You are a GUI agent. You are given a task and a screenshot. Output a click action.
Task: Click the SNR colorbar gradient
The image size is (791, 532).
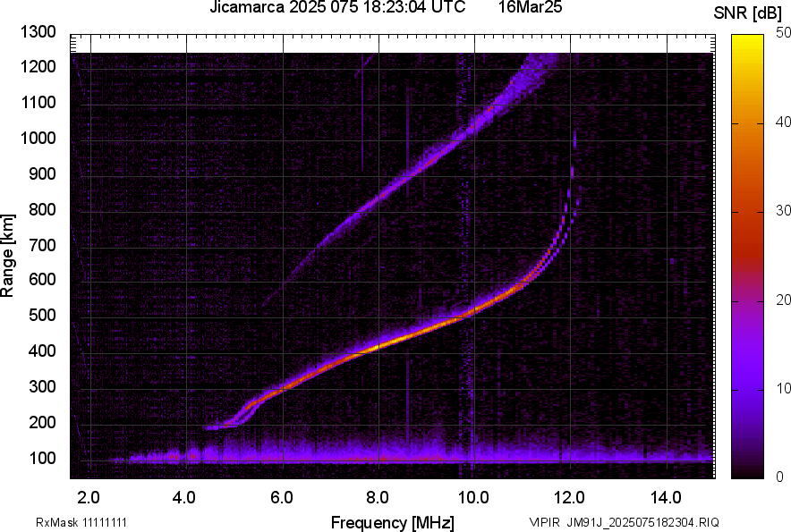click(747, 257)
